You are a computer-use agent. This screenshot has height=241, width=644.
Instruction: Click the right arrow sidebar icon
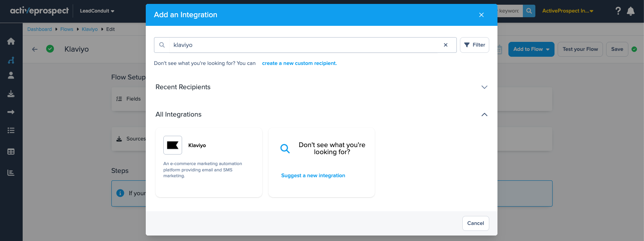click(x=11, y=112)
